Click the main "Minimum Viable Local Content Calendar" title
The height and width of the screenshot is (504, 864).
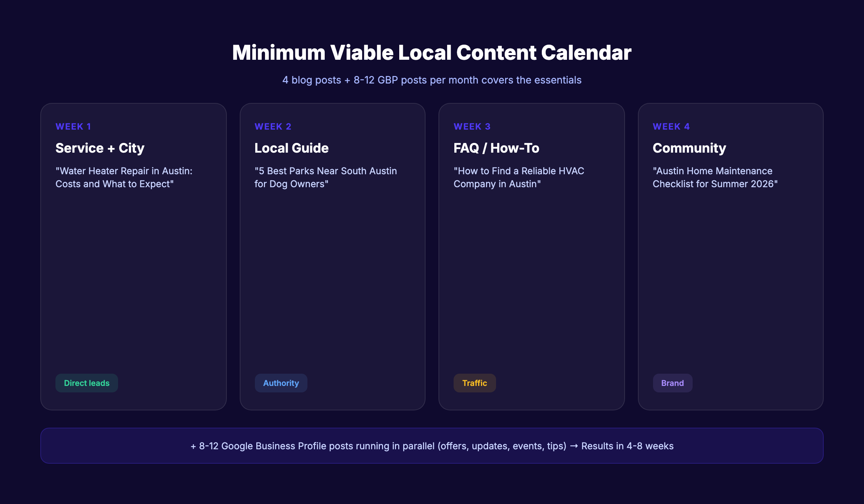click(432, 52)
